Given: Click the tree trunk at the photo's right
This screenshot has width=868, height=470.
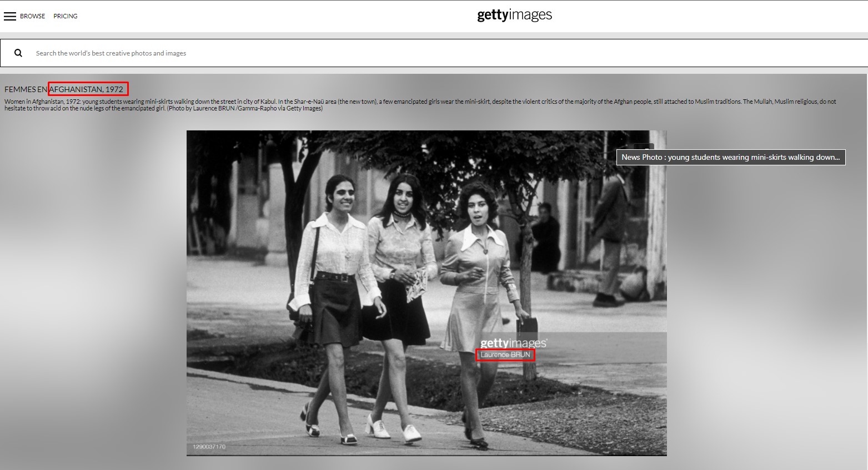Looking at the screenshot, I should (x=528, y=289).
